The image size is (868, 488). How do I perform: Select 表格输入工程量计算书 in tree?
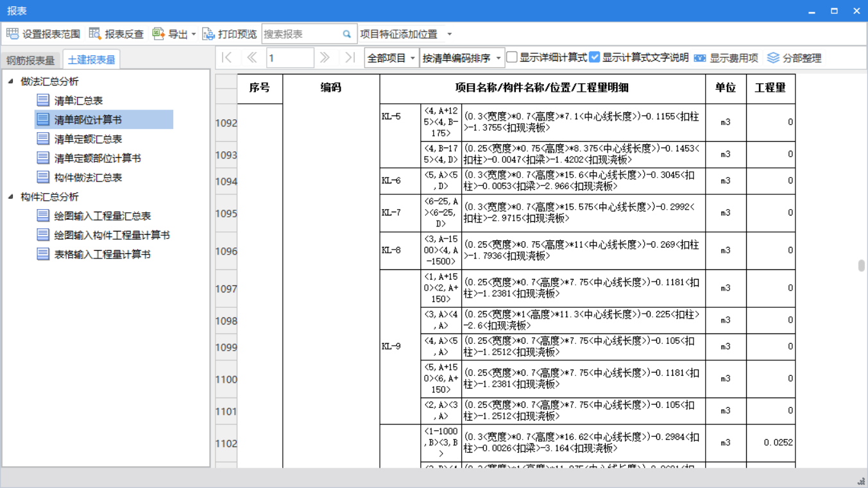(x=103, y=255)
